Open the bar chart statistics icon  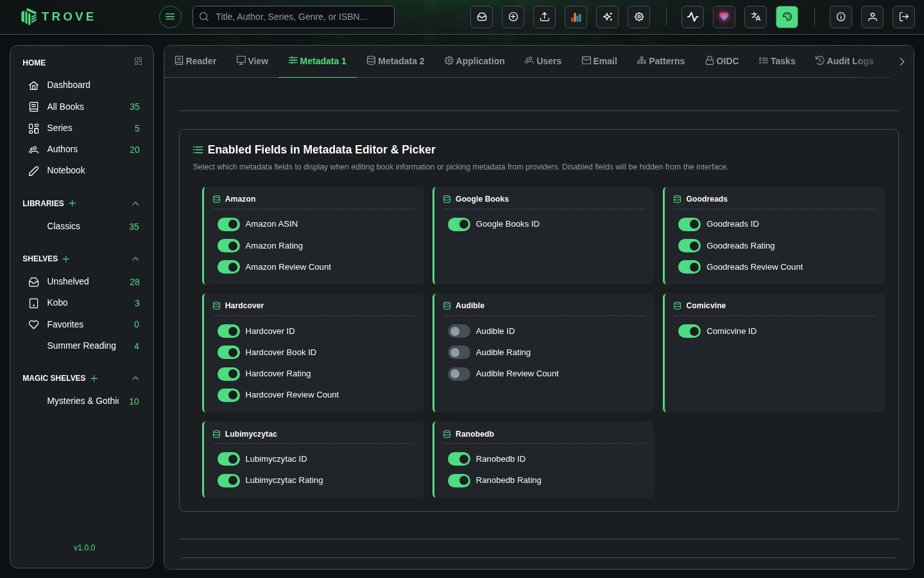[x=576, y=17]
